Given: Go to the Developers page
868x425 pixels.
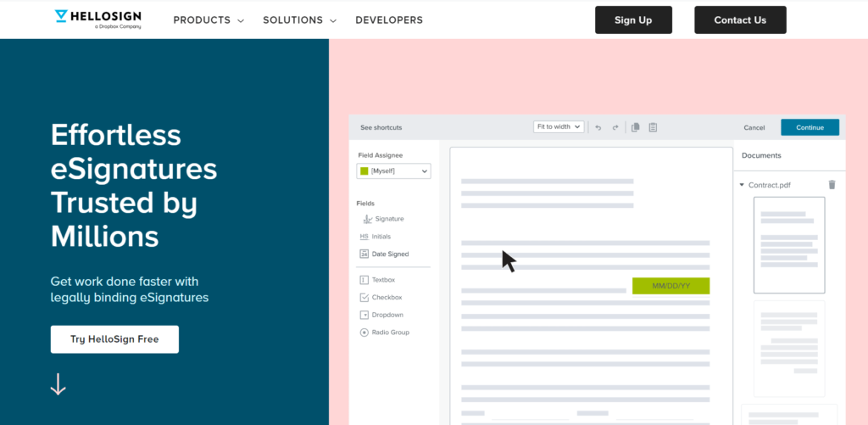Looking at the screenshot, I should pos(389,20).
